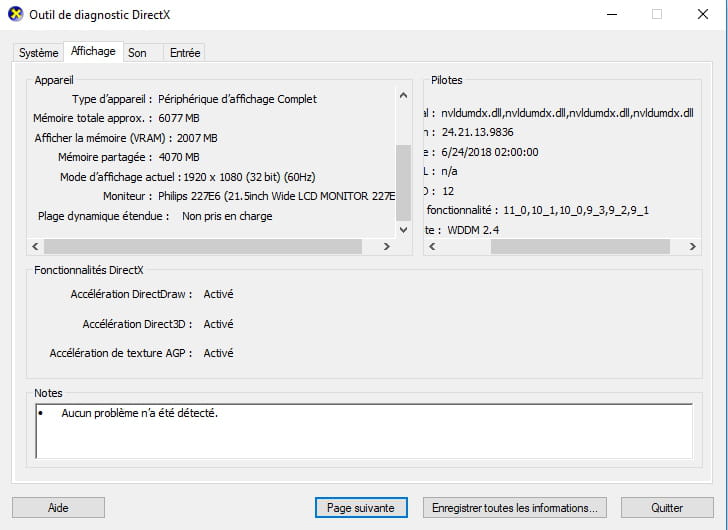This screenshot has height=530, width=728.
Task: Click feature levels '11_0,10_1,10_0,9_3,9_2,9_1'
Action: (576, 210)
